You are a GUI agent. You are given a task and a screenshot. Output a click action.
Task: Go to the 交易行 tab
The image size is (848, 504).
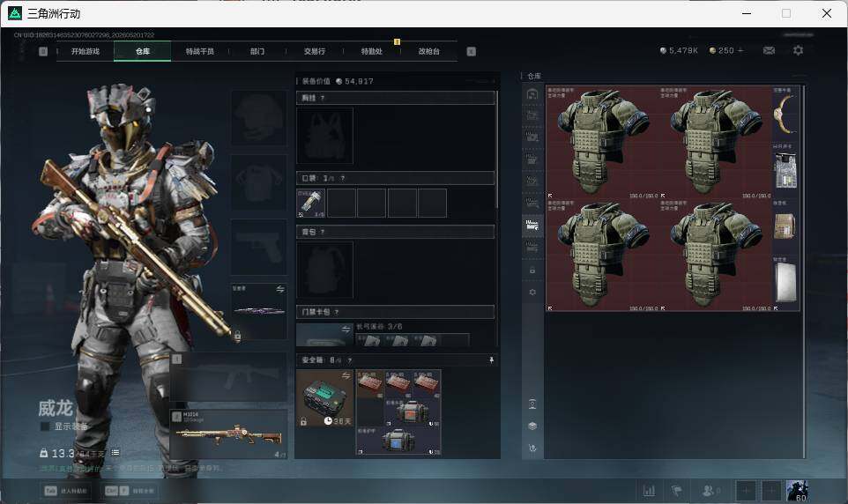click(x=315, y=51)
